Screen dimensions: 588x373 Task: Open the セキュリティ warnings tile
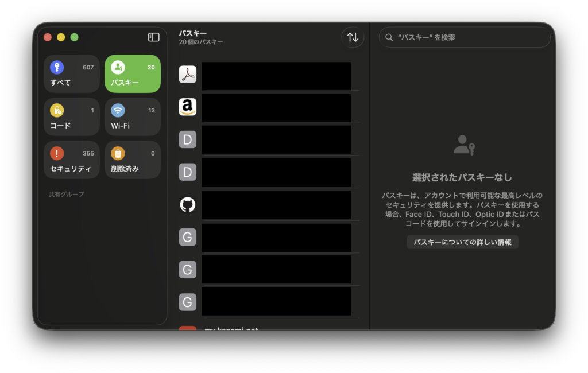click(72, 160)
